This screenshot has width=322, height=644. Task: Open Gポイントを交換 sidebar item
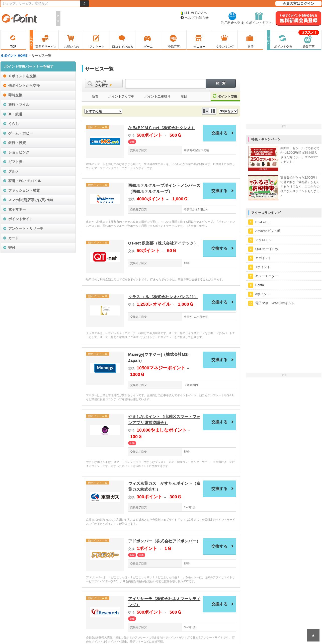click(x=38, y=76)
